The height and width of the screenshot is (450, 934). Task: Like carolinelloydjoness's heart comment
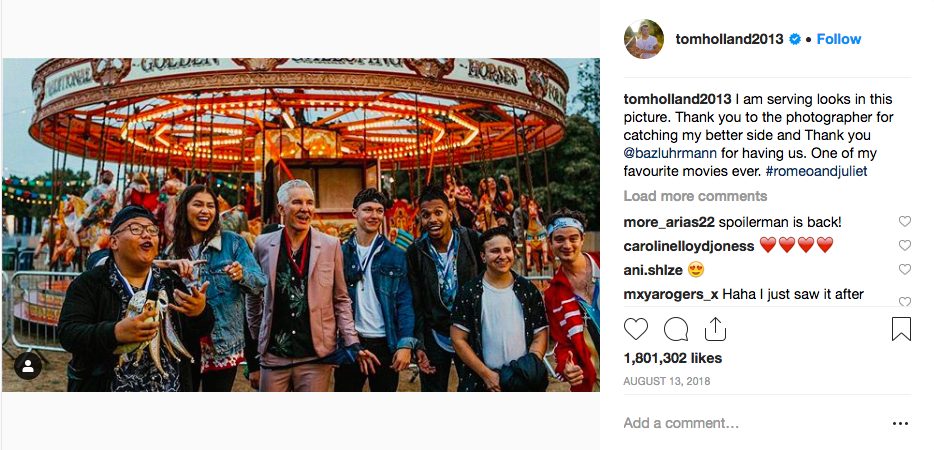pyautogui.click(x=905, y=245)
